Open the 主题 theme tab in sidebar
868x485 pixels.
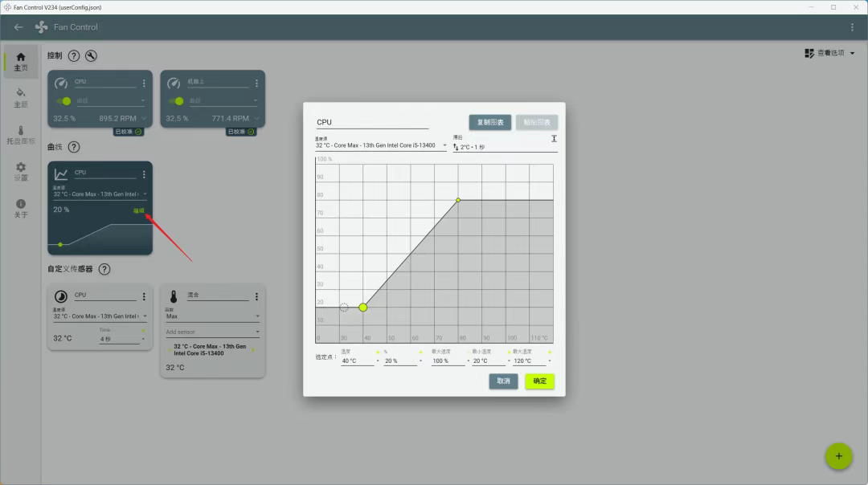20,98
